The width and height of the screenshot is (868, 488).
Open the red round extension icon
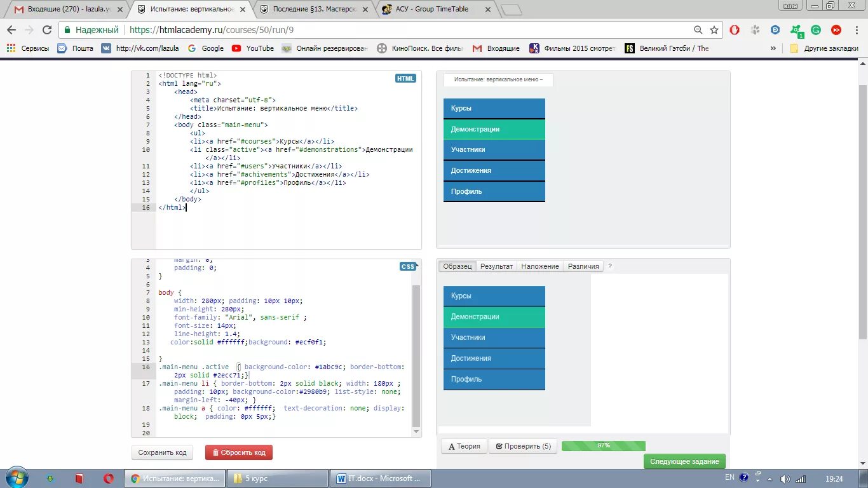pos(836,30)
